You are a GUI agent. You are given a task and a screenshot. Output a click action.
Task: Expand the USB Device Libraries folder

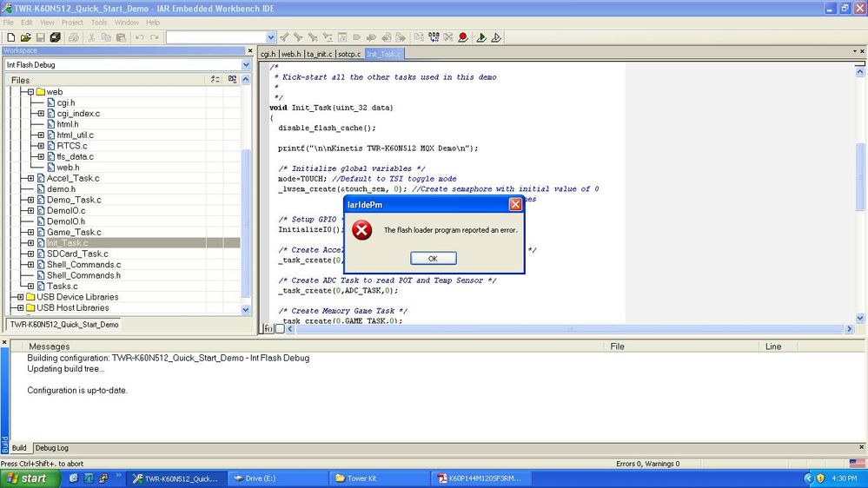[21, 297]
